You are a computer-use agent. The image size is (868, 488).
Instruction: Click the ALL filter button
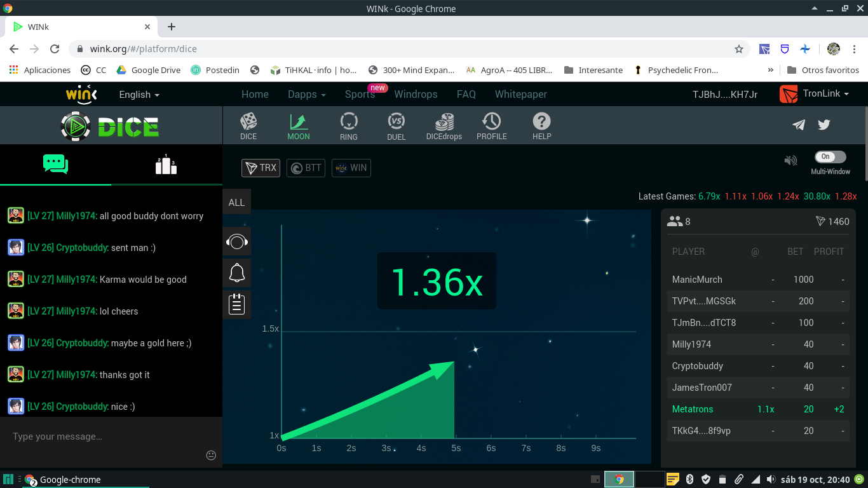tap(236, 202)
